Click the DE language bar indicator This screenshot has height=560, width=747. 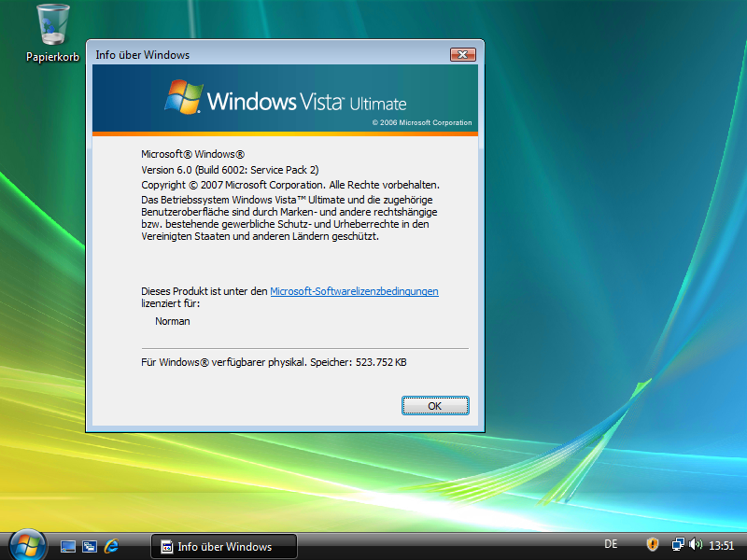point(611,544)
